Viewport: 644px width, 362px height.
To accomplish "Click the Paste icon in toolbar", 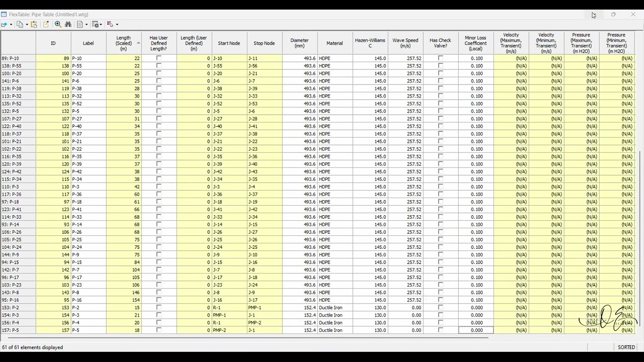I will coord(34,24).
